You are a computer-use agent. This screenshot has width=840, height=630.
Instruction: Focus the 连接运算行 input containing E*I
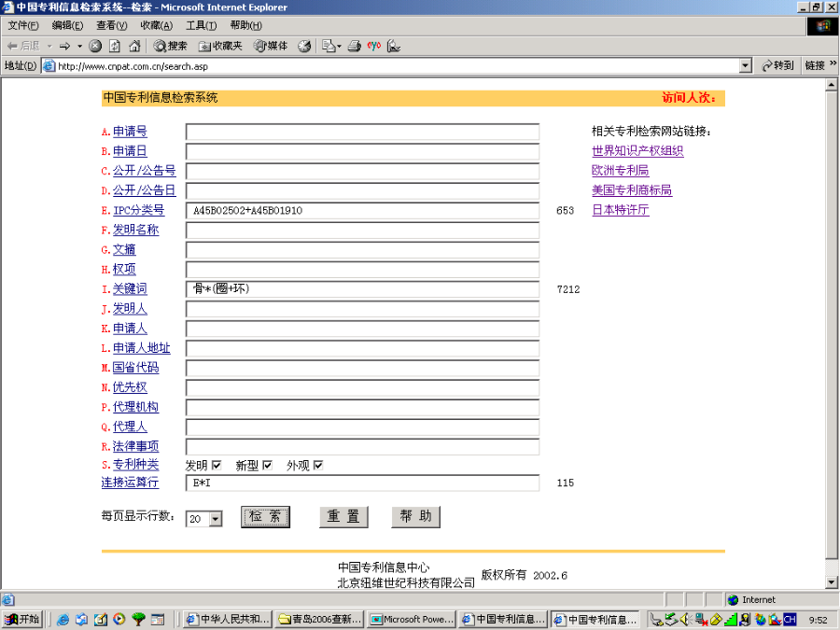pos(363,483)
